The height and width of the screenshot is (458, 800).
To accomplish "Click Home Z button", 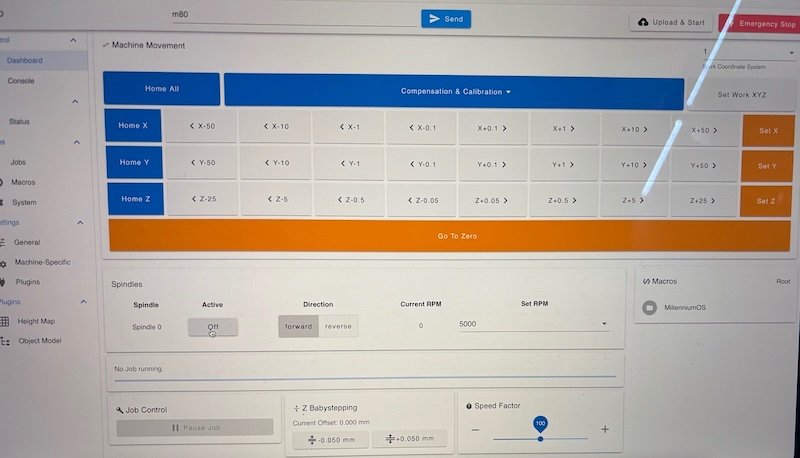I will coord(136,199).
